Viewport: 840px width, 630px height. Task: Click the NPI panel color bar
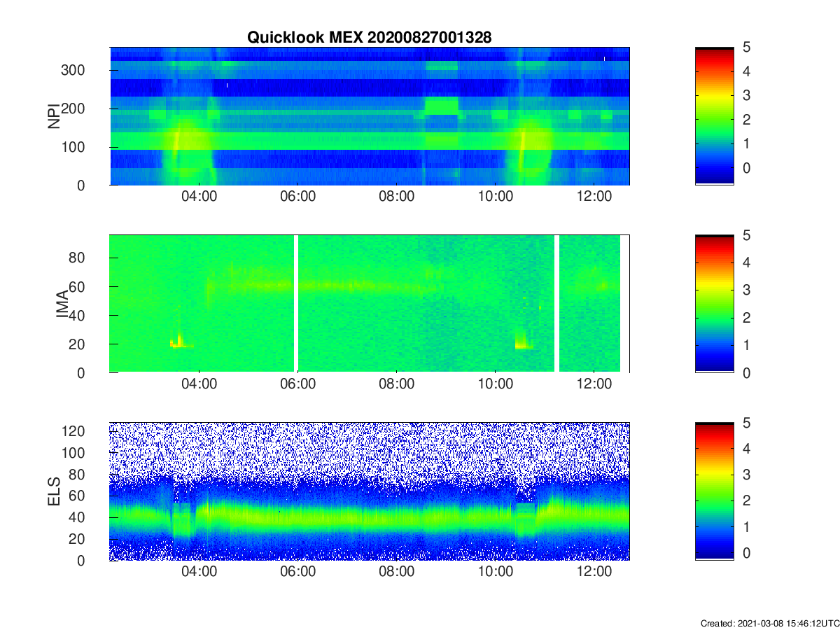[714, 116]
